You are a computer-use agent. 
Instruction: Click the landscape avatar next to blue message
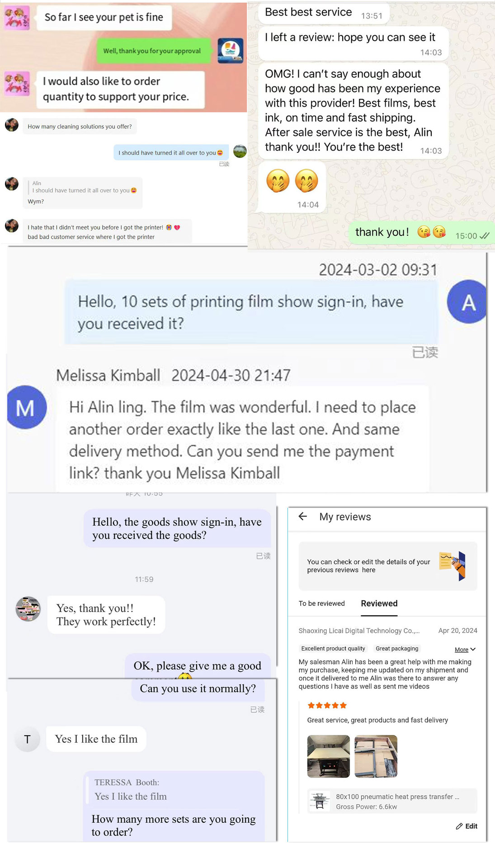[240, 151]
